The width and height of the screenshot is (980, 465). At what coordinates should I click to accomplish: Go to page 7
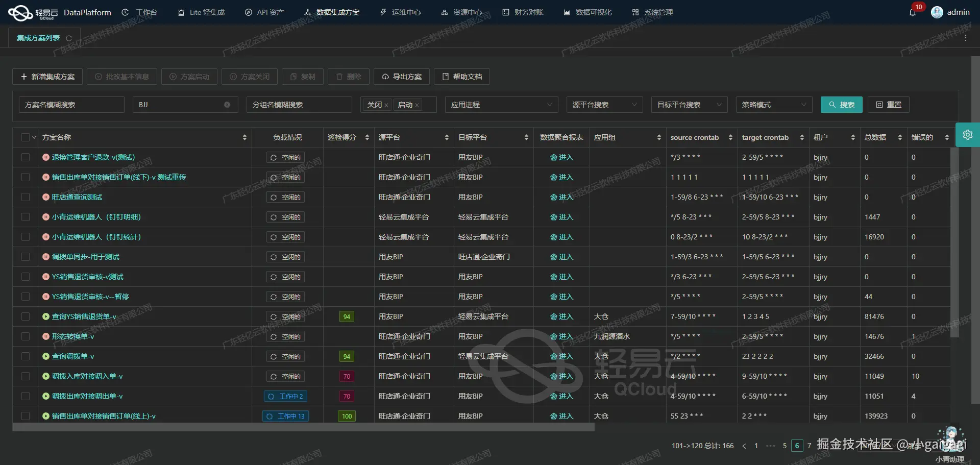pyautogui.click(x=809, y=446)
